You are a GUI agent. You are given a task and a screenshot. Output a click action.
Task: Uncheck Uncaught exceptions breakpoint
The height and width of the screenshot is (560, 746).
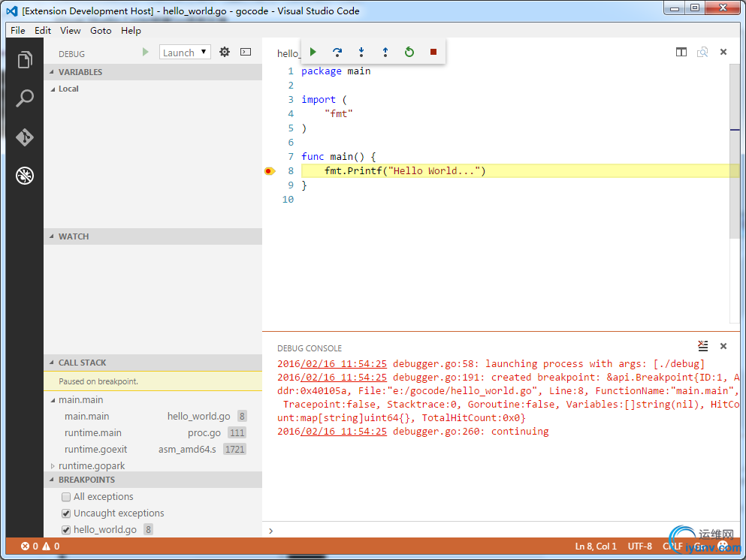[x=66, y=513]
